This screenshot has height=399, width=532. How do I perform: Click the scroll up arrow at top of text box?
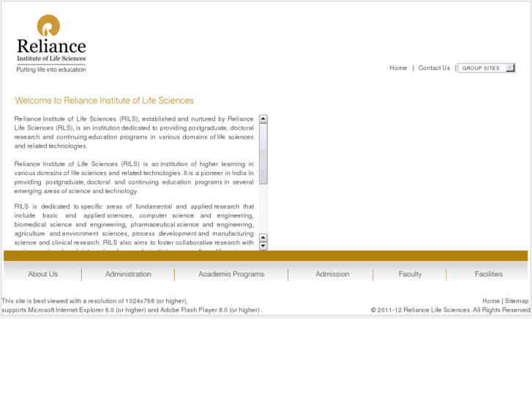click(263, 119)
